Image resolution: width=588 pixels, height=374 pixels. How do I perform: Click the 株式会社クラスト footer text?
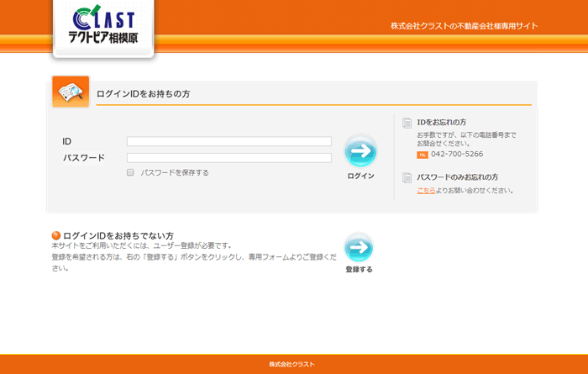pos(291,364)
